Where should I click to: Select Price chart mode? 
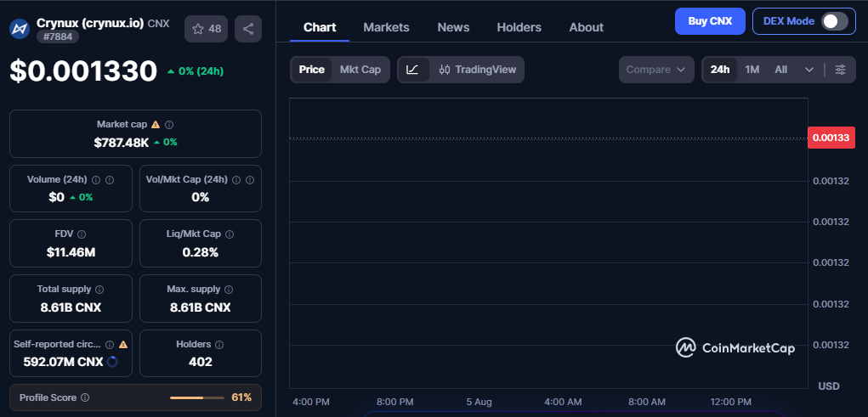click(312, 70)
